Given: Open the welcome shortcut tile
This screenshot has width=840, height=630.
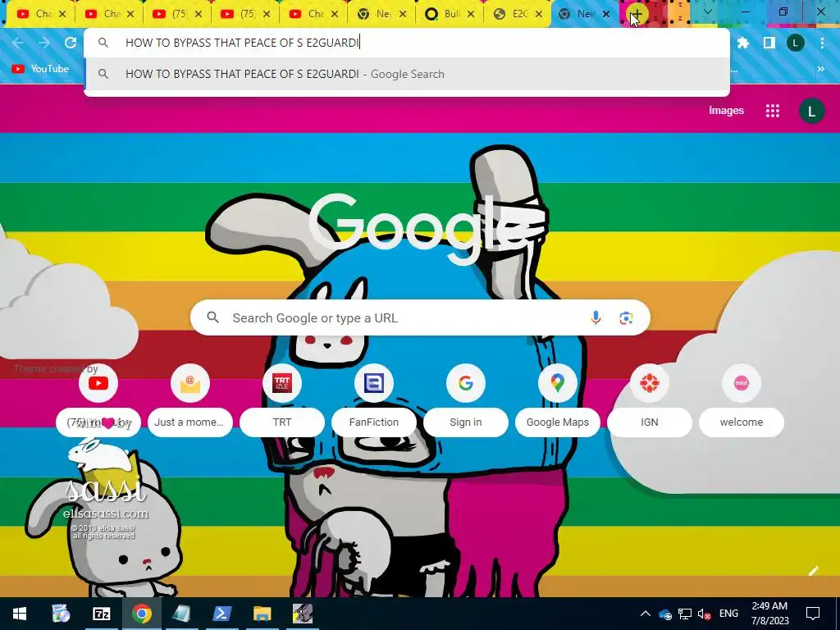Looking at the screenshot, I should tap(741, 400).
